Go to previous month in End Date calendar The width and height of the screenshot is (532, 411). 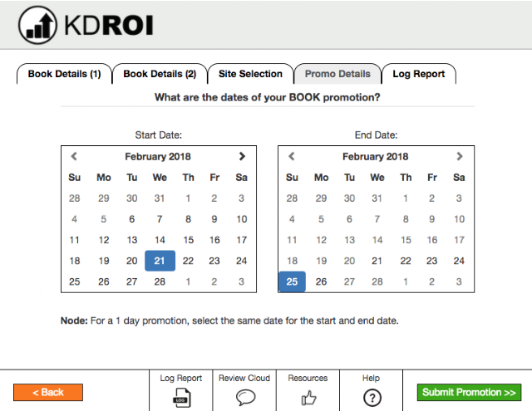(292, 156)
